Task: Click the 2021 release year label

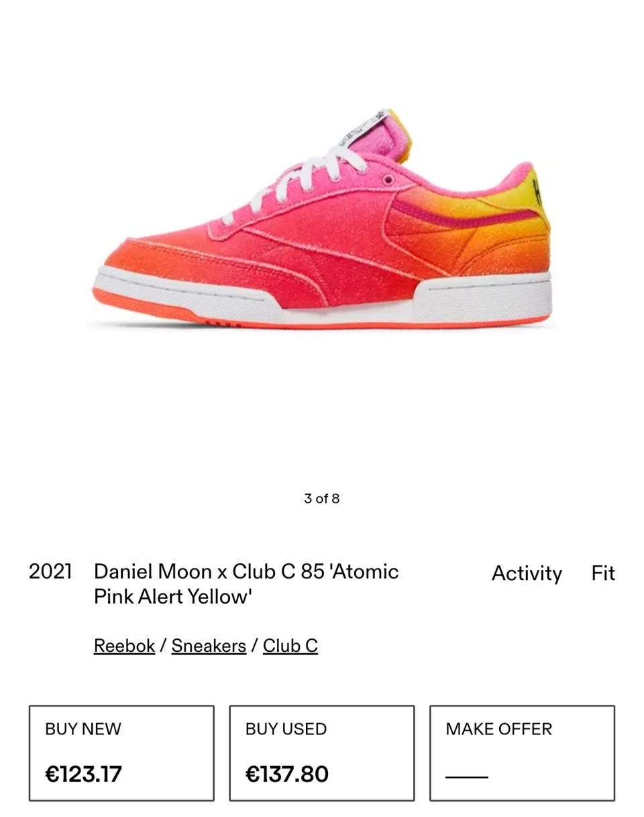Action: click(50, 571)
